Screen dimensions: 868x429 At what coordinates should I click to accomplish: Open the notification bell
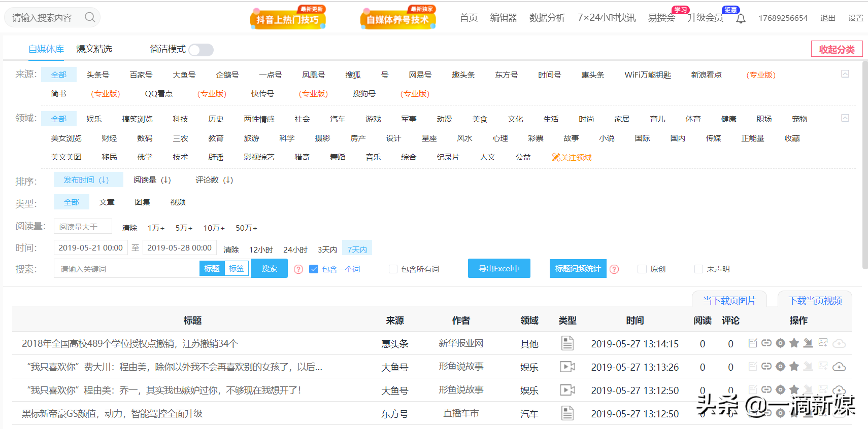pos(741,19)
